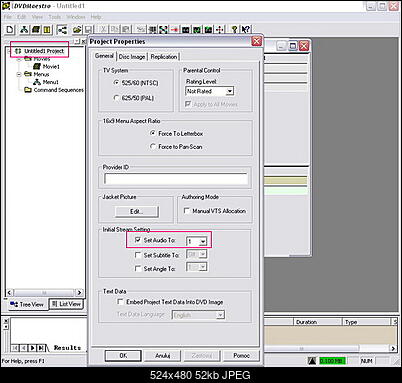The height and width of the screenshot is (383, 402).
Task: Select Force To Letterbox option
Action: [153, 133]
